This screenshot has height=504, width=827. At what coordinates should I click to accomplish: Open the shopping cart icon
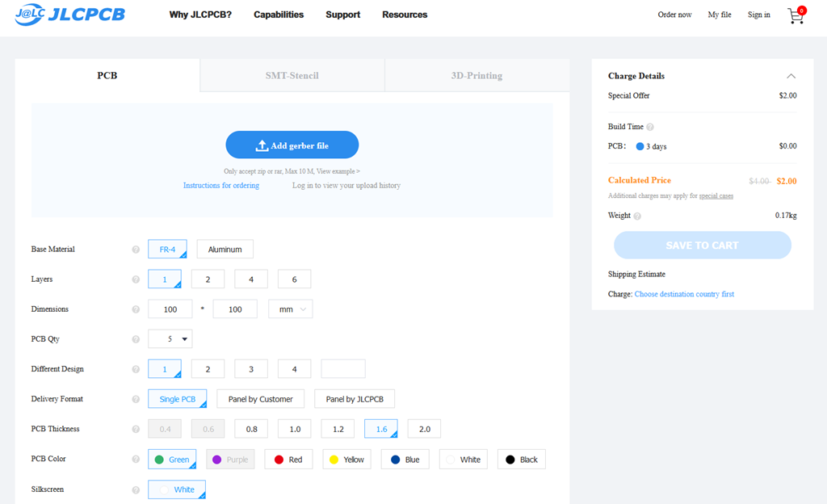point(796,15)
